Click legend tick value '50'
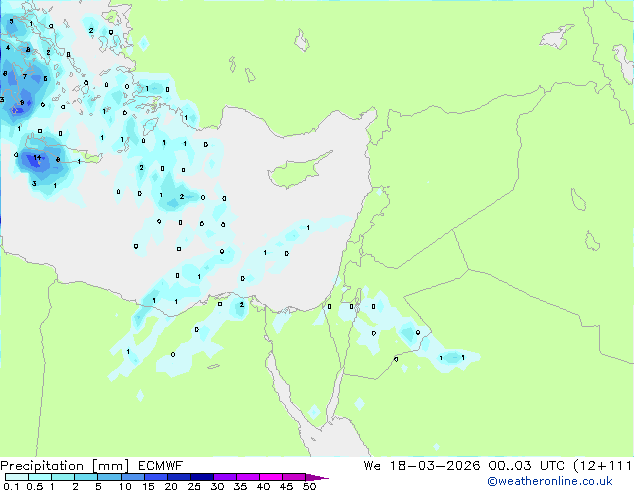Screen dimensions: 634x490 click(x=309, y=486)
